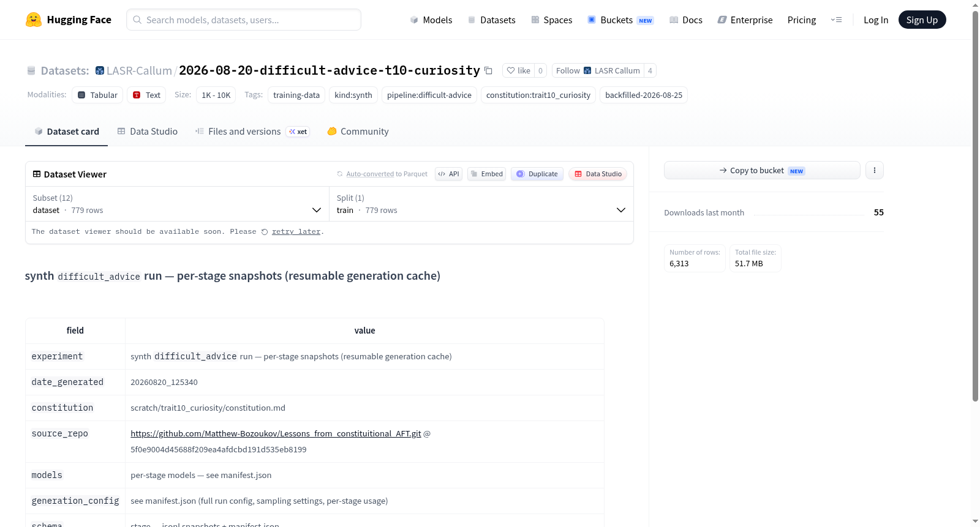Open the LASR-Callum owner link
The width and height of the screenshot is (980, 527).
[x=139, y=70]
